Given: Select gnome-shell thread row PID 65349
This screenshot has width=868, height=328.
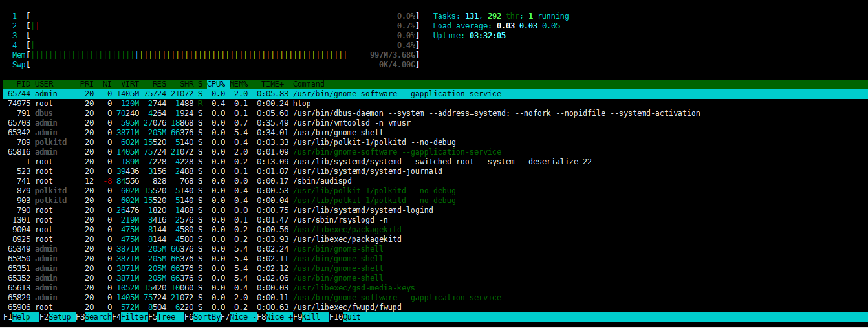Looking at the screenshot, I should 434,249.
